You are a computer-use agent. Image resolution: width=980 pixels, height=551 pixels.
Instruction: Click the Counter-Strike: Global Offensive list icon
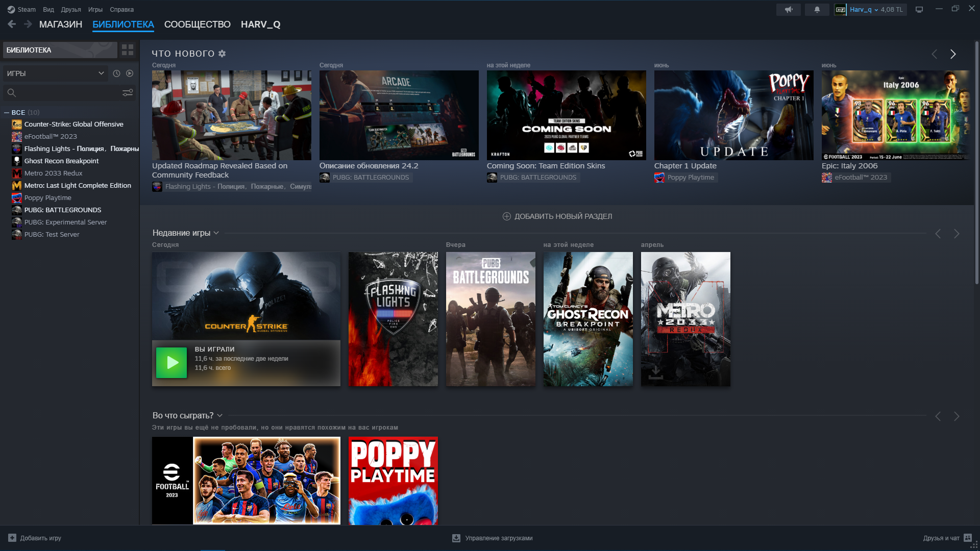point(17,124)
